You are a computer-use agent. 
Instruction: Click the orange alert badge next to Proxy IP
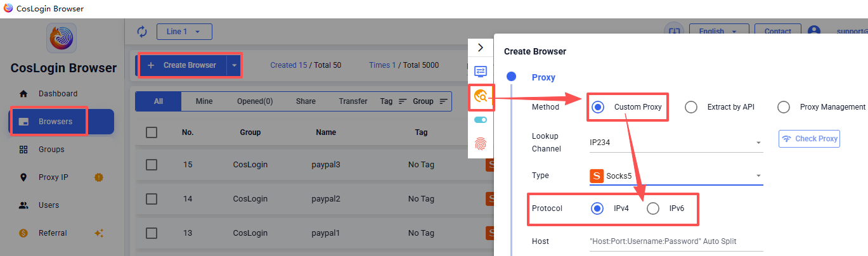coord(98,177)
